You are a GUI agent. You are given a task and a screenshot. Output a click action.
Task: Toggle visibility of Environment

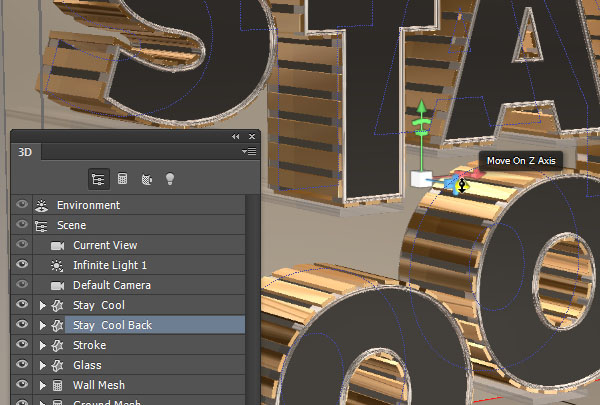tap(22, 204)
